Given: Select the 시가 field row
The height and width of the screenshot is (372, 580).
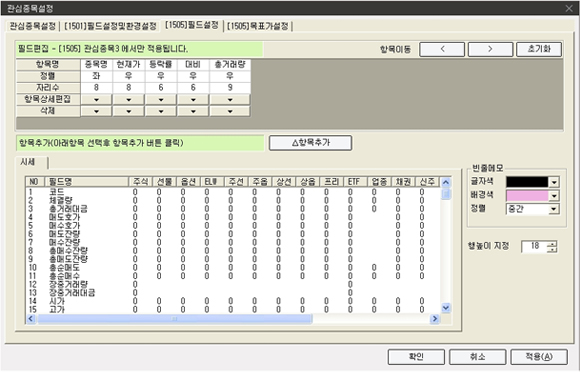Looking at the screenshot, I should 233,301.
